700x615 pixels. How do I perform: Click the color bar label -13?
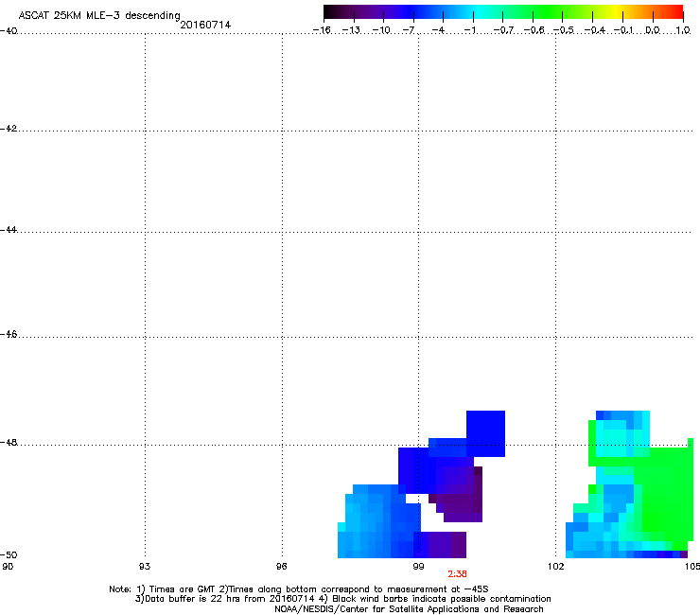coord(351,30)
